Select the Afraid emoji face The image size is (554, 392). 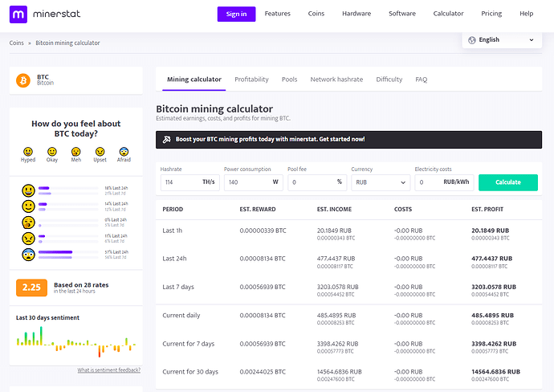tap(124, 151)
